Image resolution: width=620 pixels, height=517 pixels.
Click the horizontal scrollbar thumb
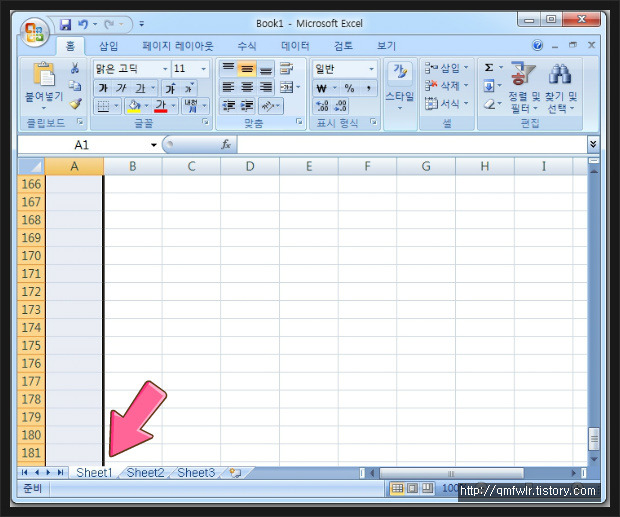451,473
